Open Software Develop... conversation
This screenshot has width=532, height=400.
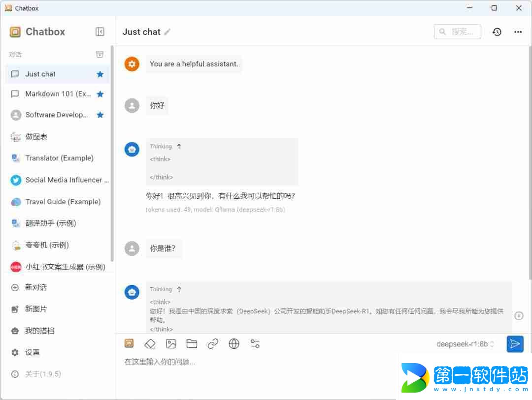pos(57,115)
